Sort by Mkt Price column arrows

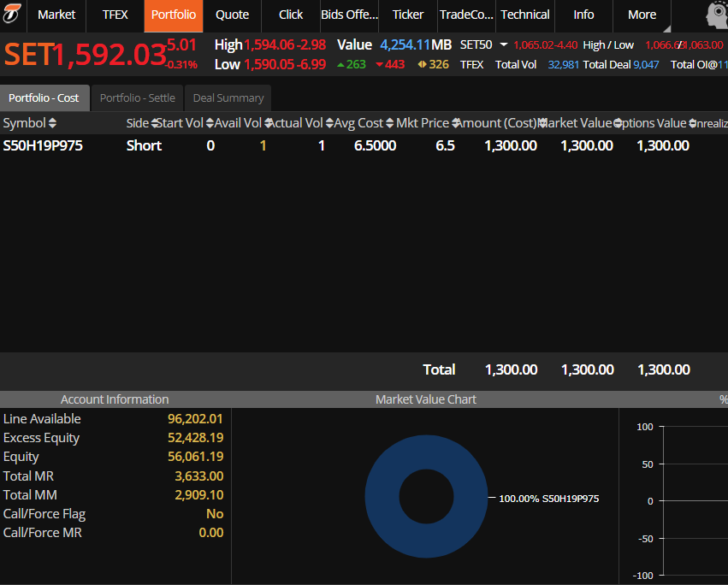pos(455,123)
